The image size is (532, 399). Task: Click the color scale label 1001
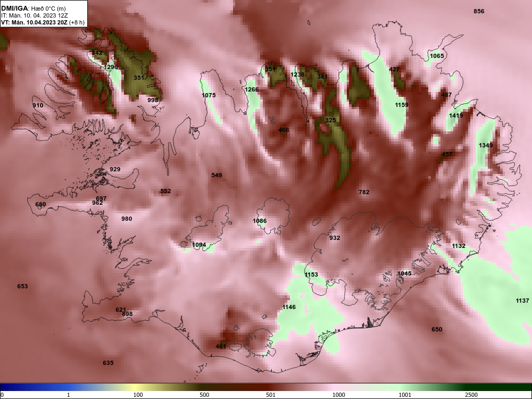(405, 395)
